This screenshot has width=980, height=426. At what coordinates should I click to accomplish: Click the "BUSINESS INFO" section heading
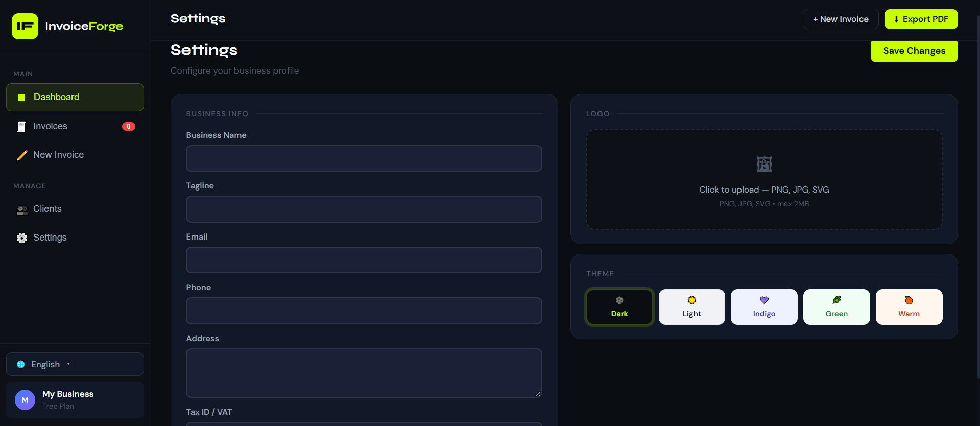point(217,114)
